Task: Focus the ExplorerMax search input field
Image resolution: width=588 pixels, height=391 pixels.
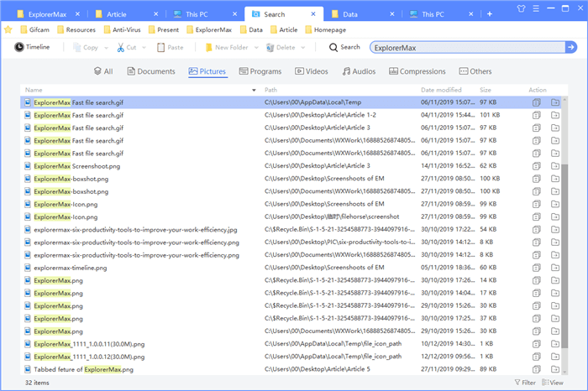Action: [467, 48]
